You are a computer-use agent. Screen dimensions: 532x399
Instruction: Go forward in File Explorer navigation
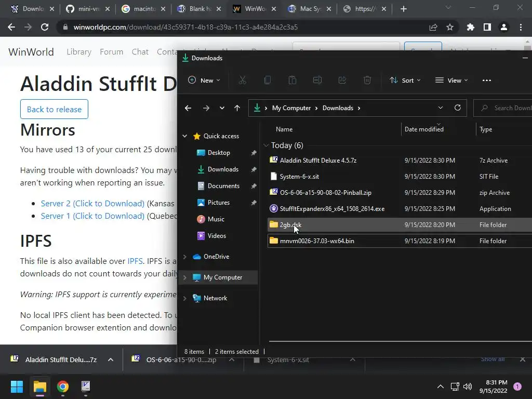[x=206, y=108]
